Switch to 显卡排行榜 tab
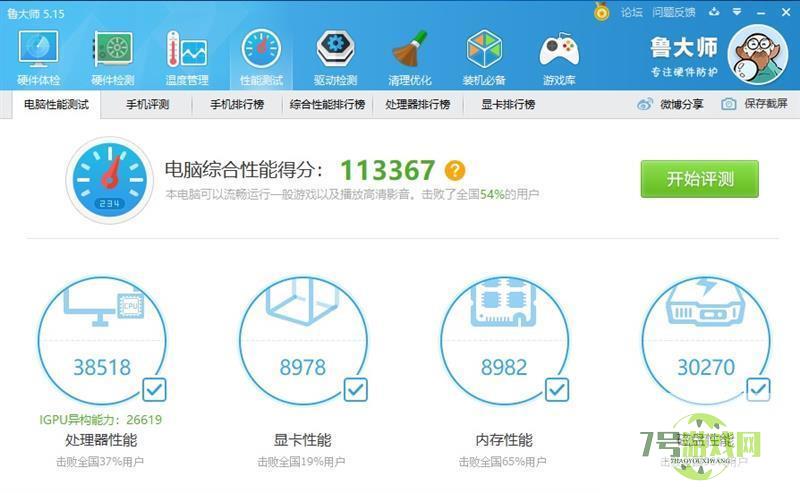The width and height of the screenshot is (800, 493). [x=508, y=105]
